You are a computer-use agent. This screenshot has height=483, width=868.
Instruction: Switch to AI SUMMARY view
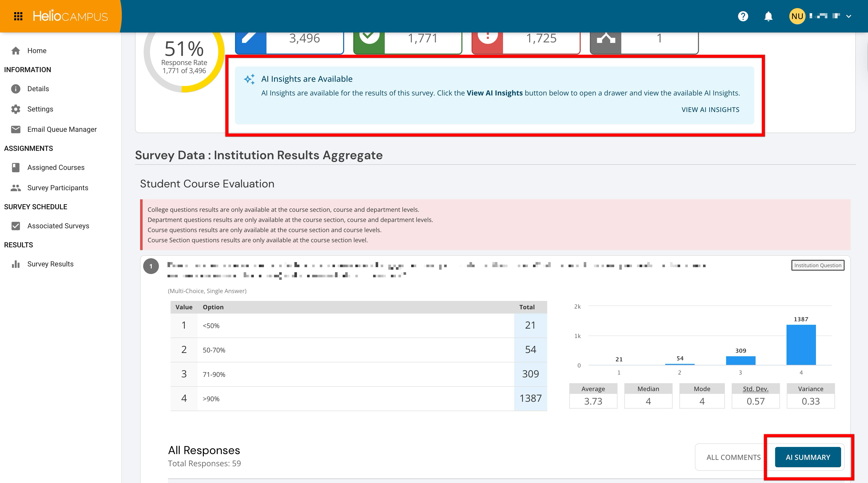tap(808, 457)
